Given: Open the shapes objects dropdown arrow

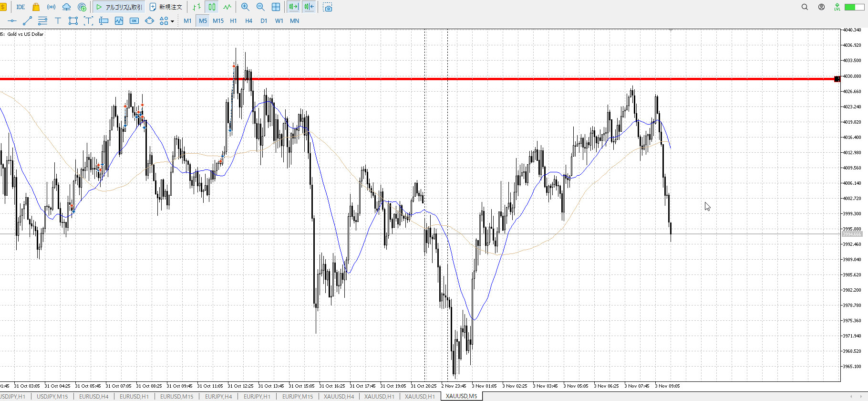Looking at the screenshot, I should point(172,21).
